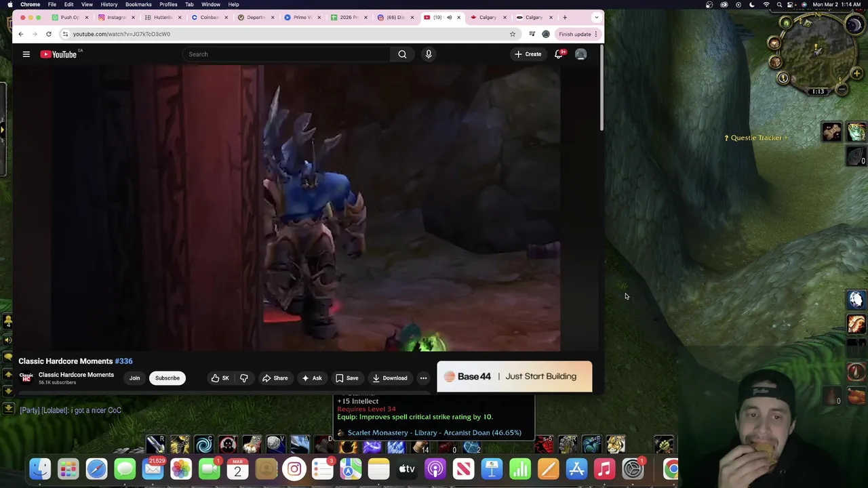Open System Settings in the Dock
868x488 pixels.
(x=633, y=468)
